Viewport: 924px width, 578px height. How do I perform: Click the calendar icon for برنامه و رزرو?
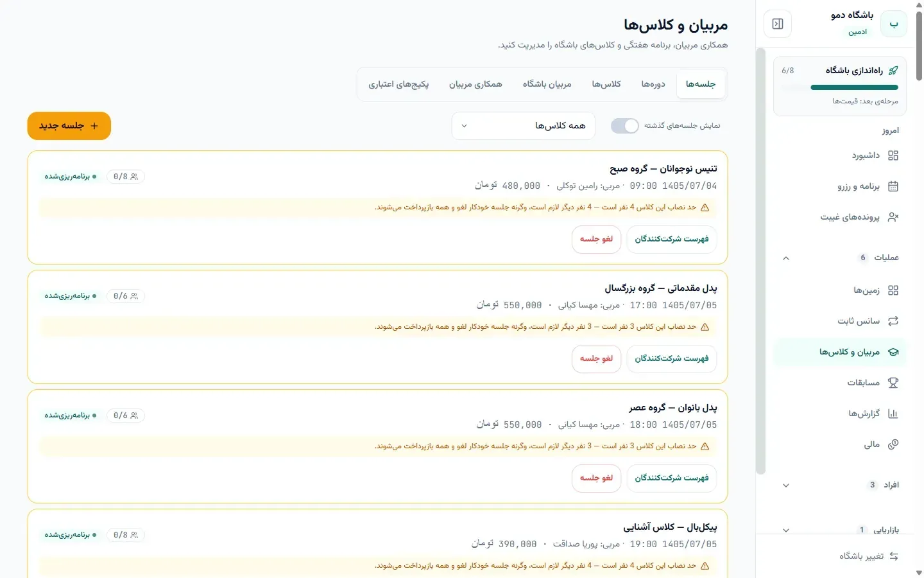pyautogui.click(x=893, y=186)
